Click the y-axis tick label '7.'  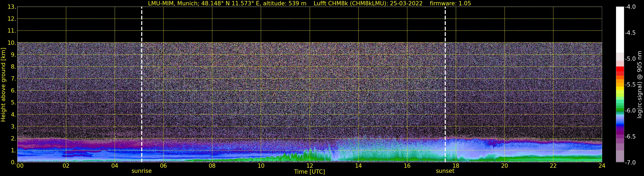(x=13, y=79)
